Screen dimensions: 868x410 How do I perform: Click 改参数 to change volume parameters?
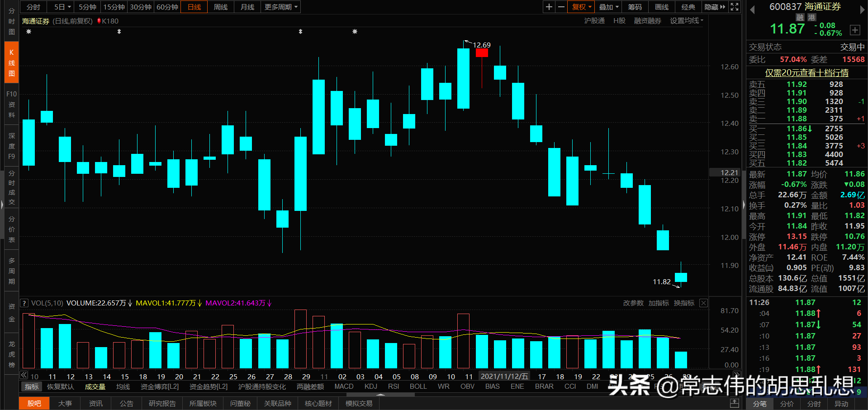pyautogui.click(x=633, y=303)
